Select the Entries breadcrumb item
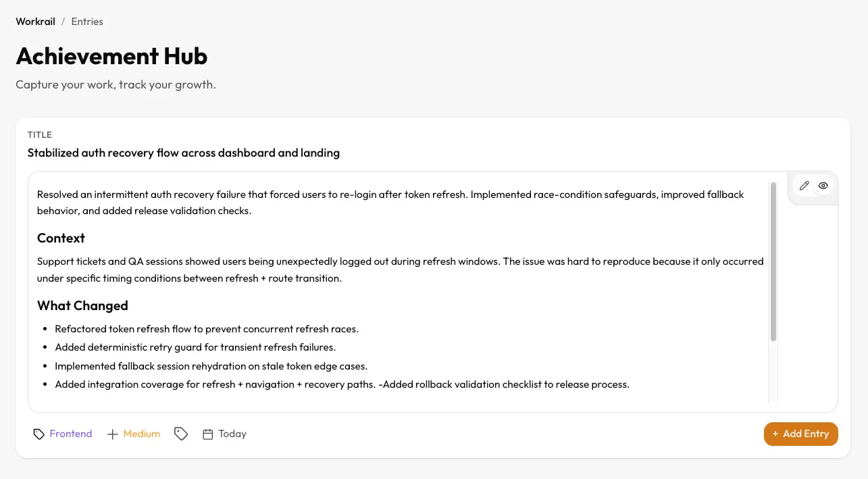Image resolution: width=868 pixels, height=479 pixels. [x=86, y=21]
